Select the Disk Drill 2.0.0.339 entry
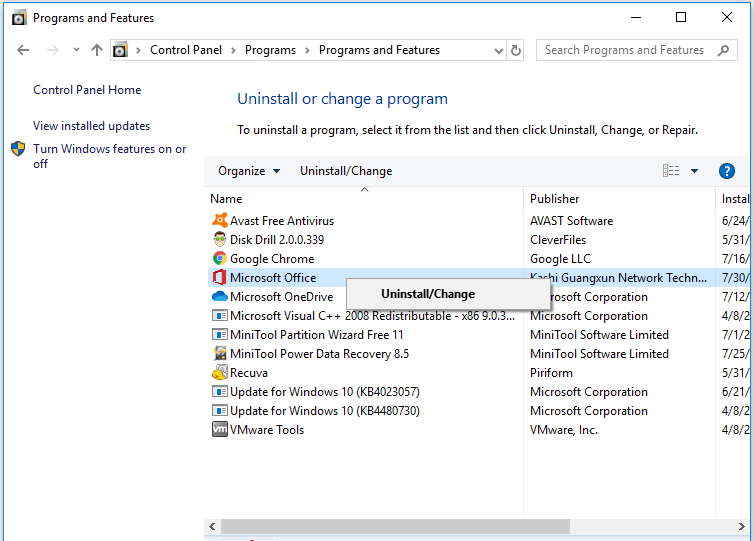Image resolution: width=754 pixels, height=541 pixels. (277, 239)
